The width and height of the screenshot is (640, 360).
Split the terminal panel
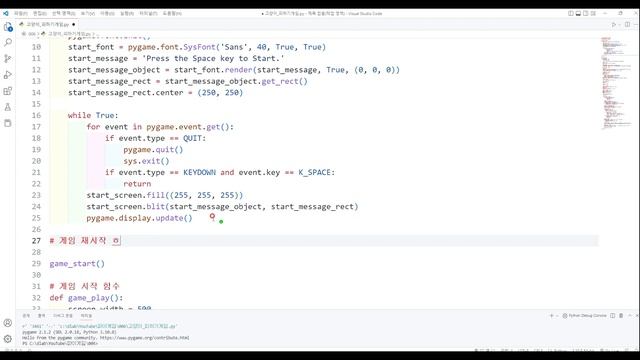613,316
